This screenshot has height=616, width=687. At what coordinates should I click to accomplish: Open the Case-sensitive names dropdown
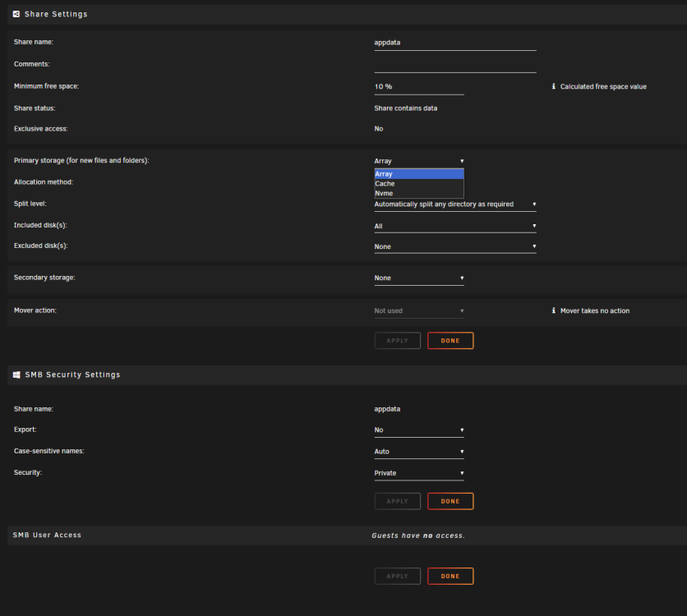[x=419, y=452]
